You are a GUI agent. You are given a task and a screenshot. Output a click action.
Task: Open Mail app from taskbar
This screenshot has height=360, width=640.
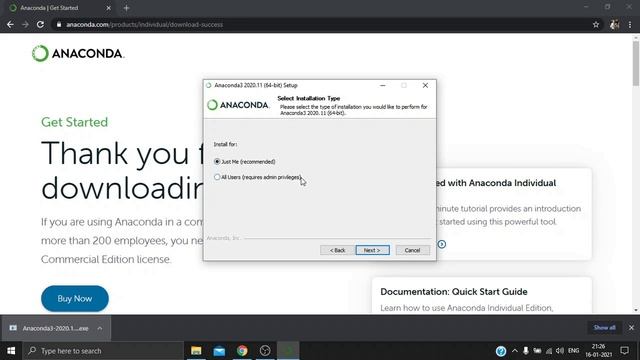219,351
